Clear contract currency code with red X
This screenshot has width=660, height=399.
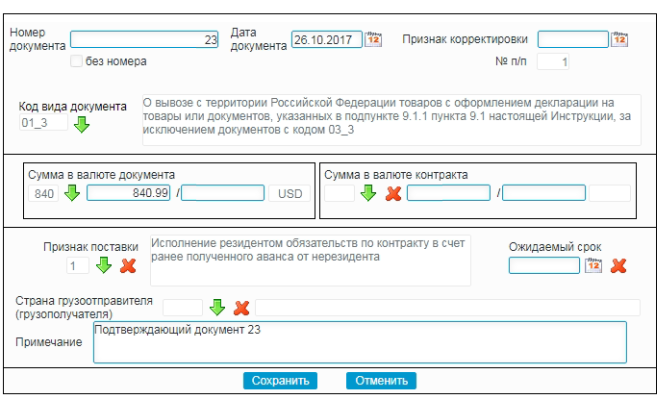393,194
